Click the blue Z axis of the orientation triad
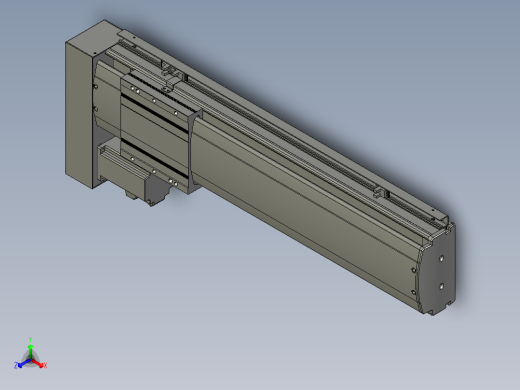 (22, 364)
